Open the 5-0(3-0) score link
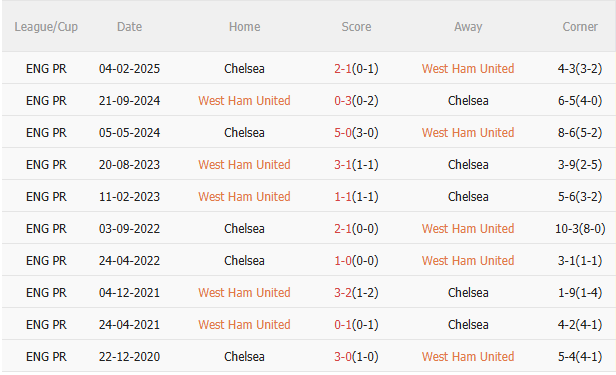Screen dimensions: 616x375 pos(356,133)
